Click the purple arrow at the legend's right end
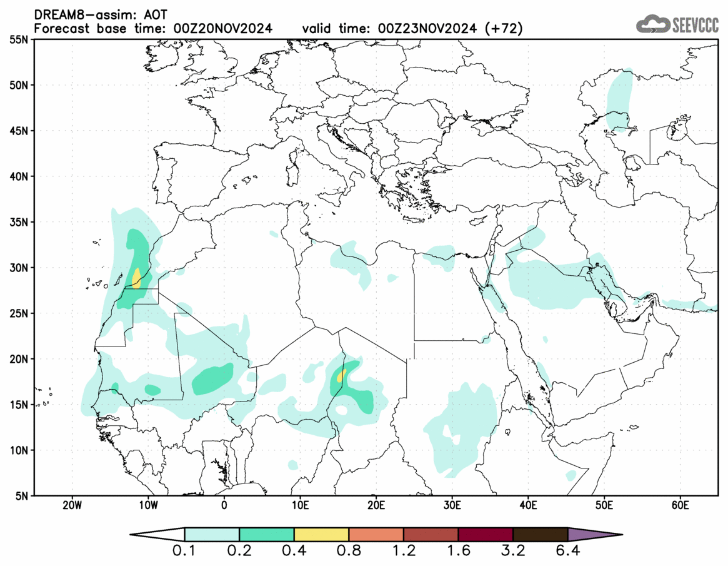Screen dimensions: 728x566 click(594, 534)
